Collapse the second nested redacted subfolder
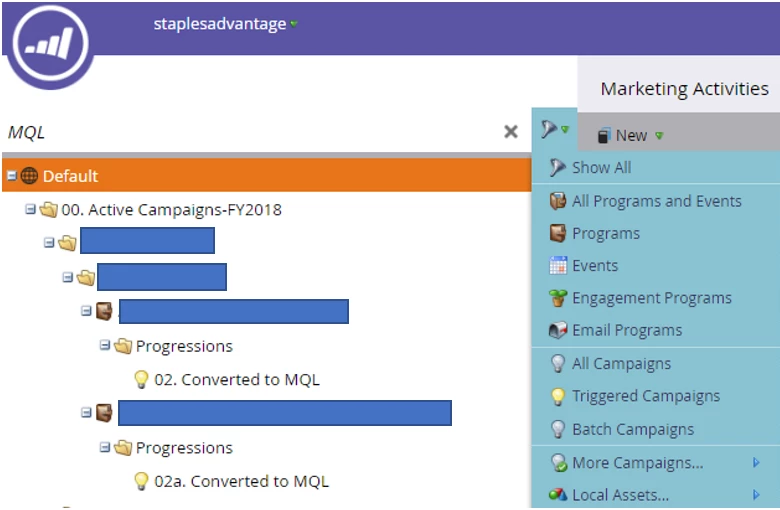Screen dimensions: 780x510 tap(68, 277)
